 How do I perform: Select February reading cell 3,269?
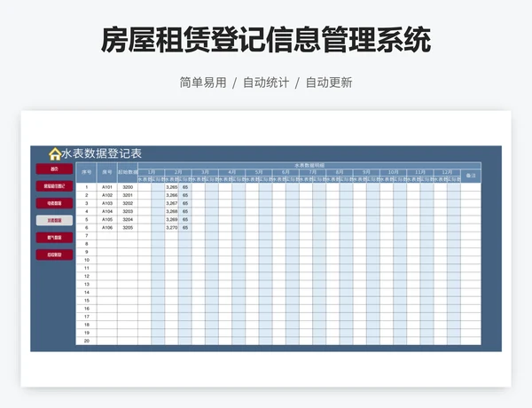[172, 219]
